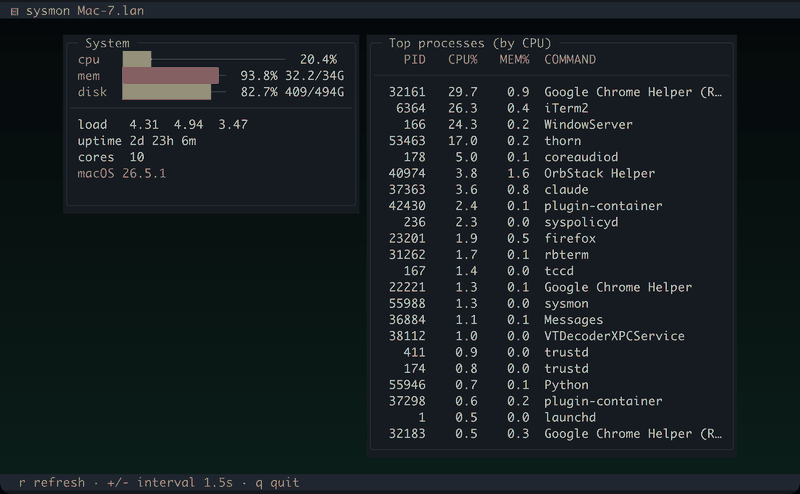Screen dimensions: 800x494
Task: Click PID 32161 in the process list
Action: [x=407, y=92]
